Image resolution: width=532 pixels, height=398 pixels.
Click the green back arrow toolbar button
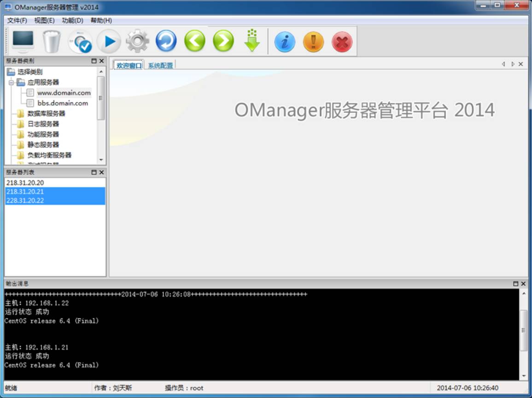pos(195,41)
